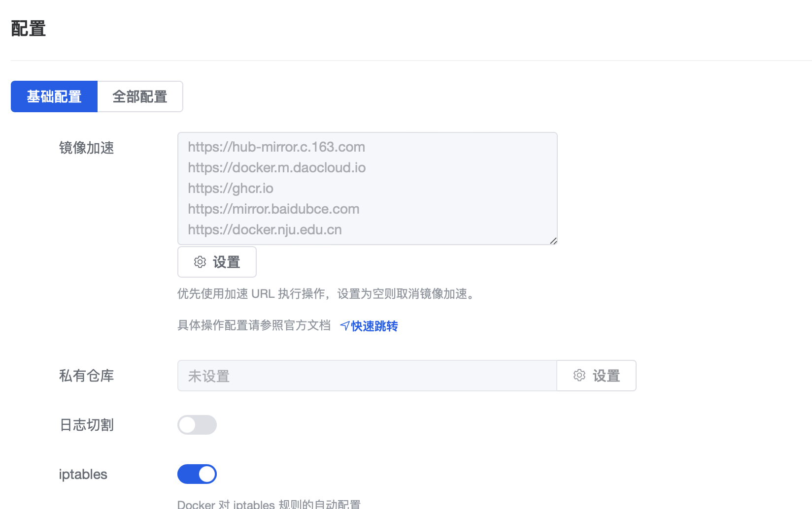
Task: Click the 日志切割 setting label
Action: (86, 425)
